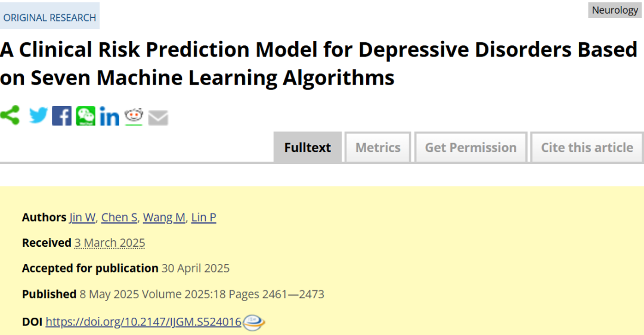Click the Original Research label
Screen dimensions: 644x335
click(49, 18)
